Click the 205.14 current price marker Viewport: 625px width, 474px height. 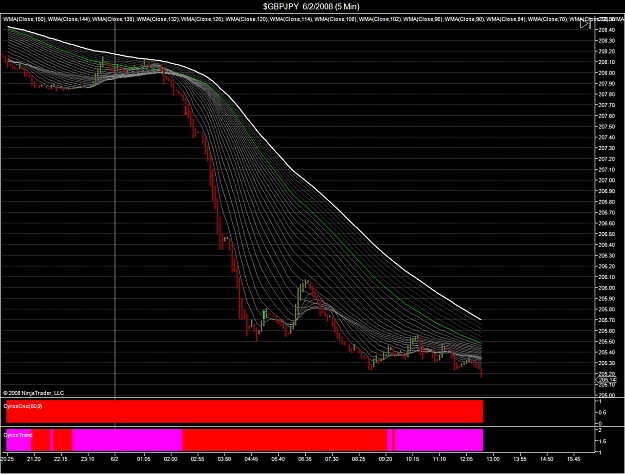pos(607,380)
